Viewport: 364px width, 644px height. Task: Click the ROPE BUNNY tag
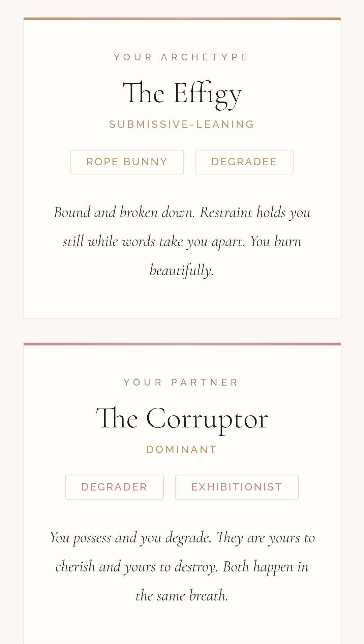pyautogui.click(x=127, y=162)
